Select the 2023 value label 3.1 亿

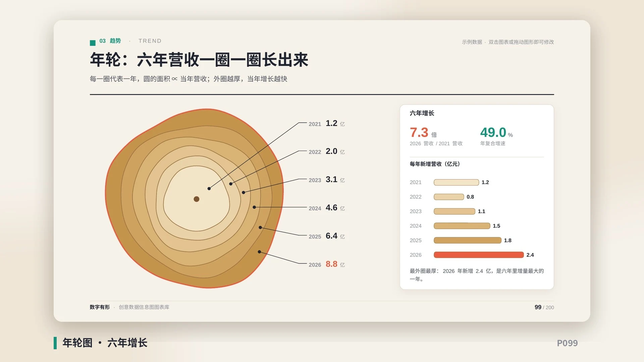335,179
